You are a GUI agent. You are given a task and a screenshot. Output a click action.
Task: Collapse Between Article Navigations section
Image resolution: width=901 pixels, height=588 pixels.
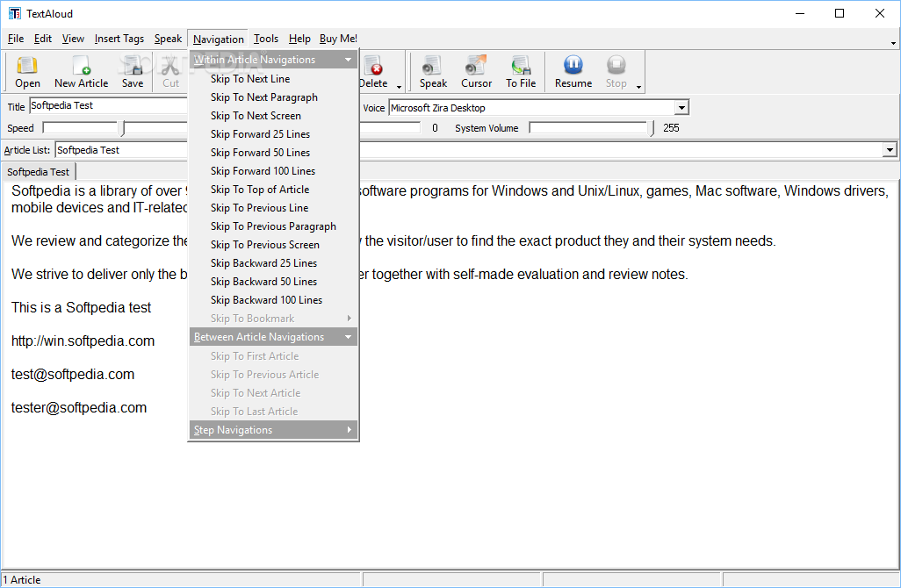coord(349,337)
